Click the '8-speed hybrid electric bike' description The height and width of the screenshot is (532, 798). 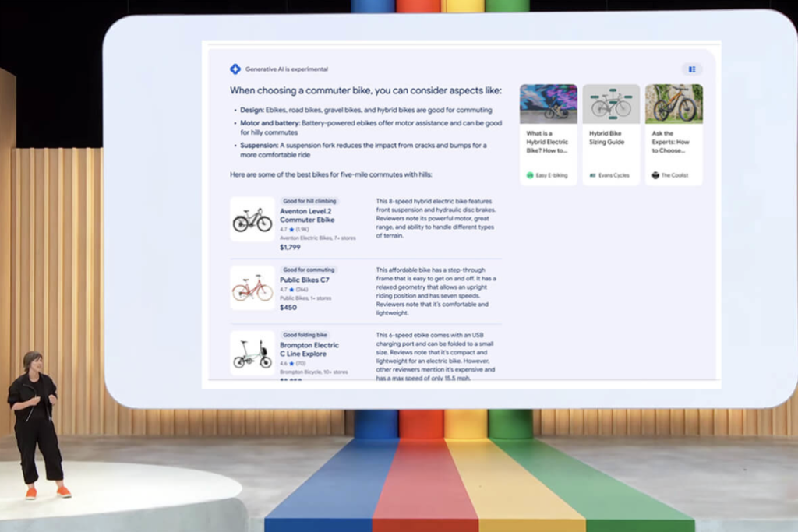pos(436,218)
